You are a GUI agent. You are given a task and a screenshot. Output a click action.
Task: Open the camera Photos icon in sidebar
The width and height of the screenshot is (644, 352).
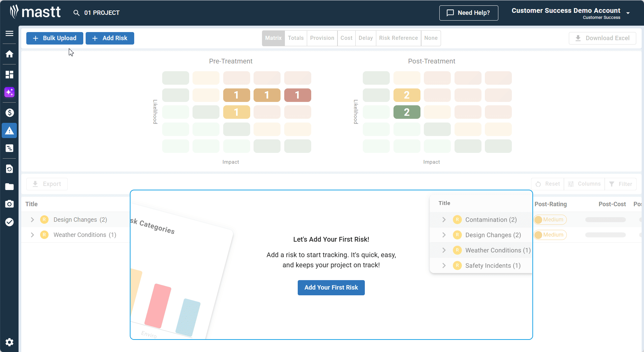click(x=9, y=204)
